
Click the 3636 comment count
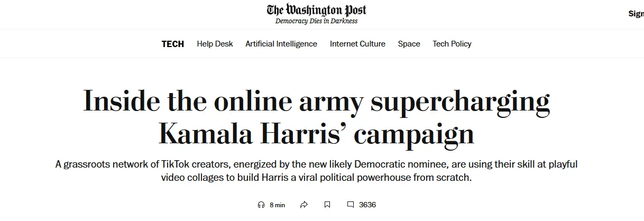(x=367, y=205)
